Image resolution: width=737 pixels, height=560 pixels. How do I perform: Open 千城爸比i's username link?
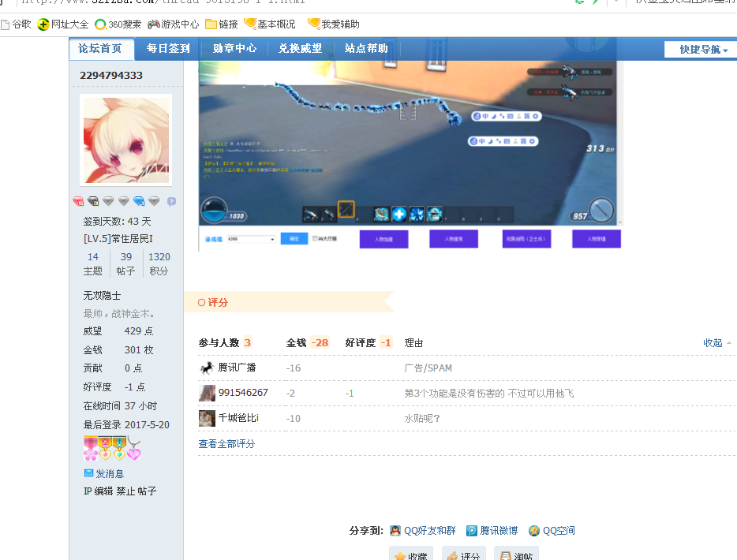238,418
